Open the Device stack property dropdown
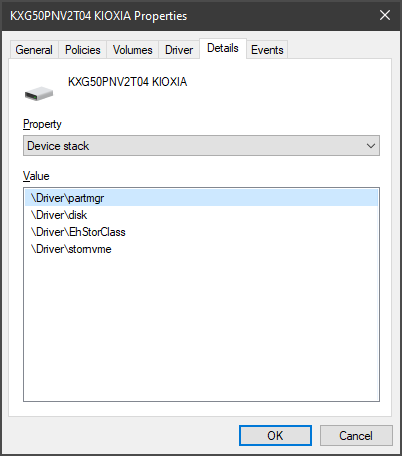This screenshot has width=402, height=456. [x=201, y=146]
